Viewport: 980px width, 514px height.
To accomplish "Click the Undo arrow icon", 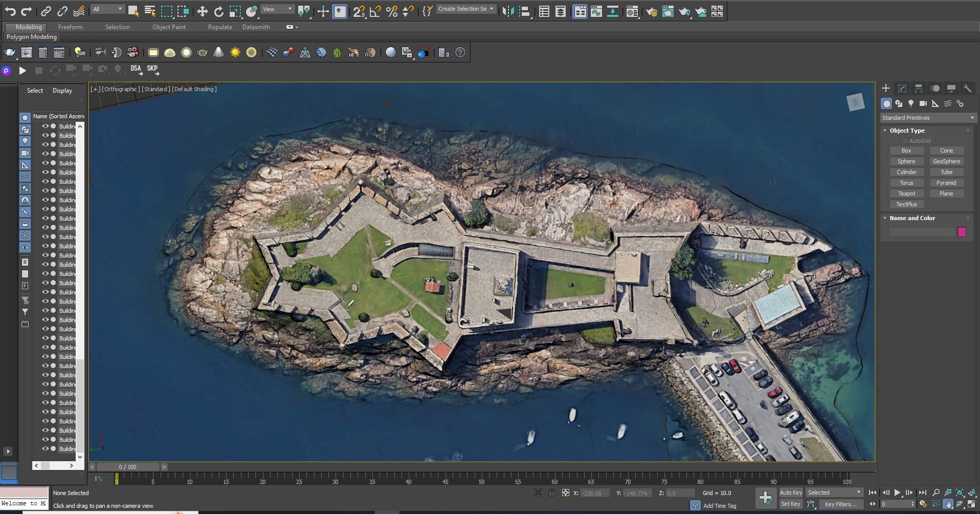I will click(10, 11).
